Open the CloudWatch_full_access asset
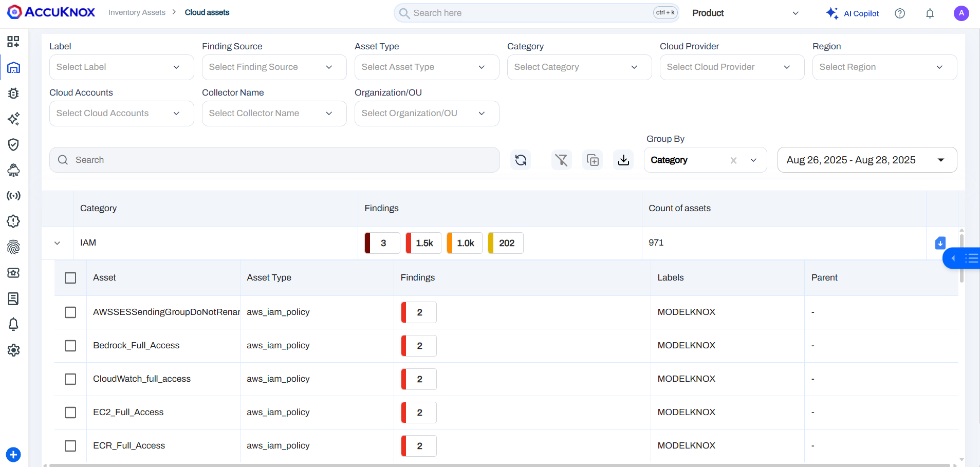 pos(142,379)
